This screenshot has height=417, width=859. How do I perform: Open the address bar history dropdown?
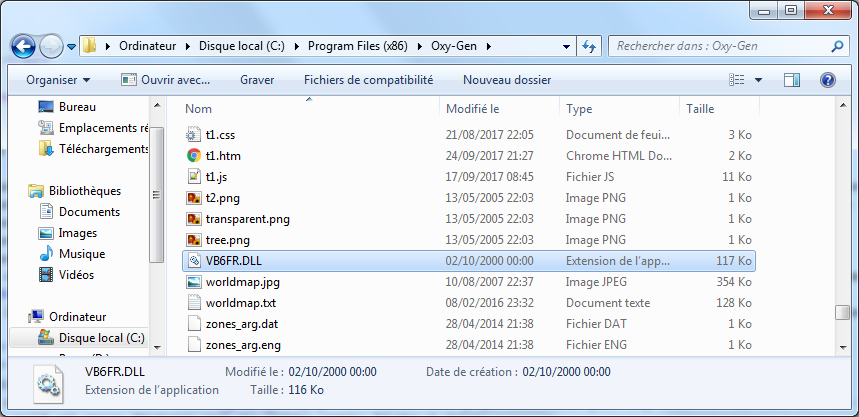pos(566,47)
